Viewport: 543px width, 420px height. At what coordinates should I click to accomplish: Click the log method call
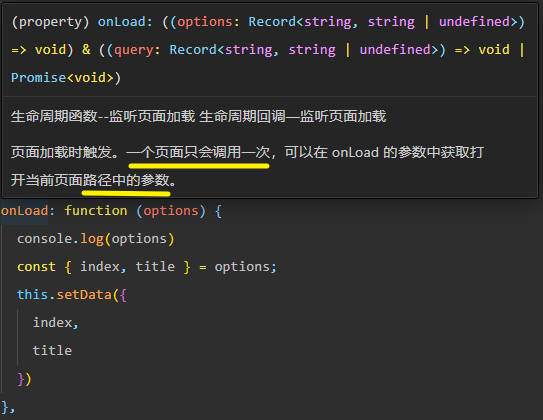(92, 239)
